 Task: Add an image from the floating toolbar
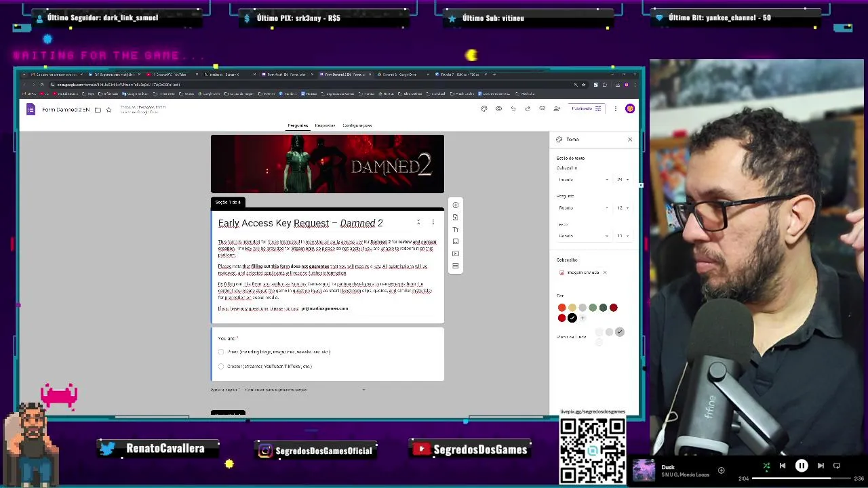pos(456,241)
